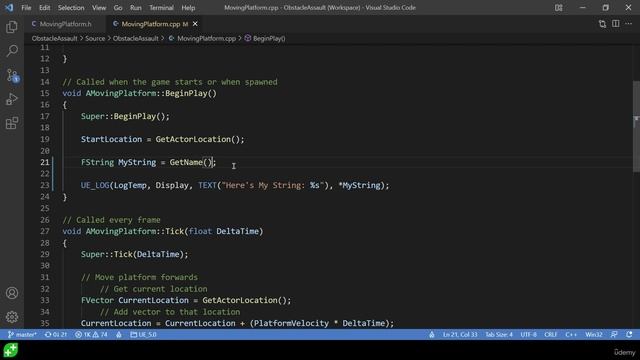This screenshot has height=360, width=640.
Task: Click MovingPlatform.cpp breadcrumb
Action: point(206,38)
